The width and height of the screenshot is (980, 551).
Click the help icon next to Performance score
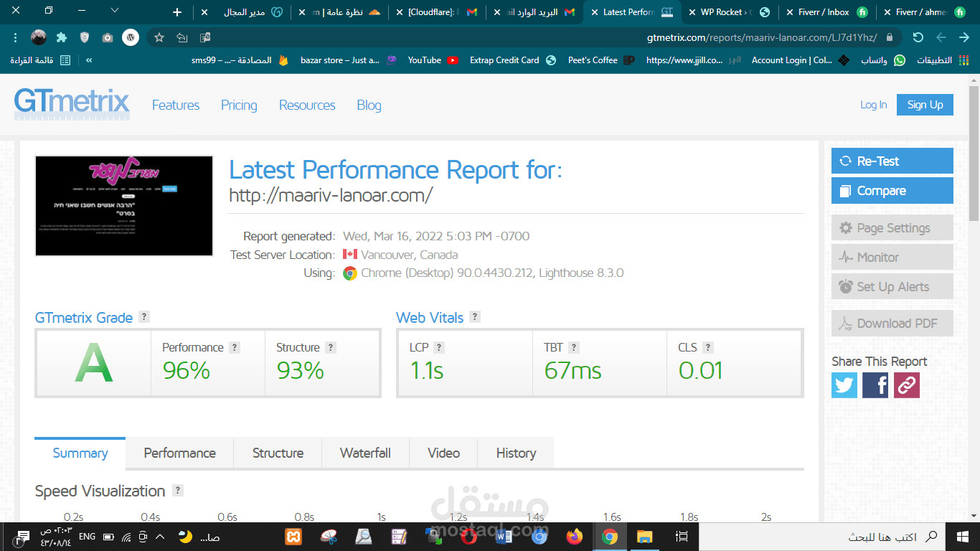coord(235,347)
